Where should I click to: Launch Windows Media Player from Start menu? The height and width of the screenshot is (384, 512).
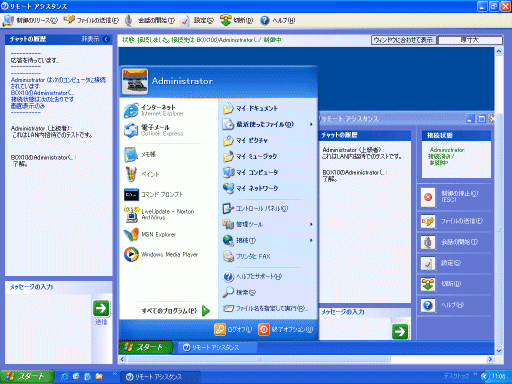pos(131,254)
